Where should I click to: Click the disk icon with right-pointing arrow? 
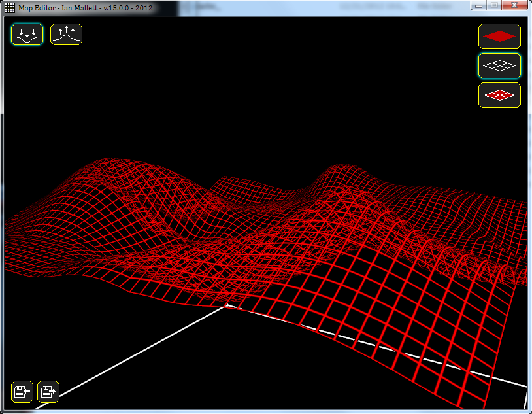coord(48,392)
